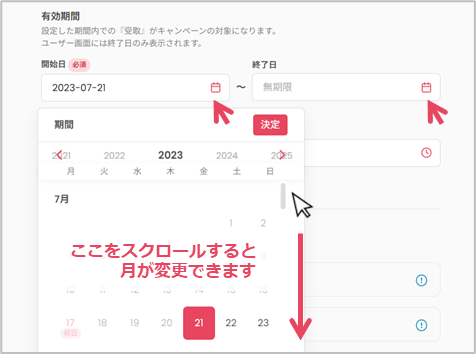Click the 開始日 label
Screen dimensions: 476x363
tap(53, 64)
